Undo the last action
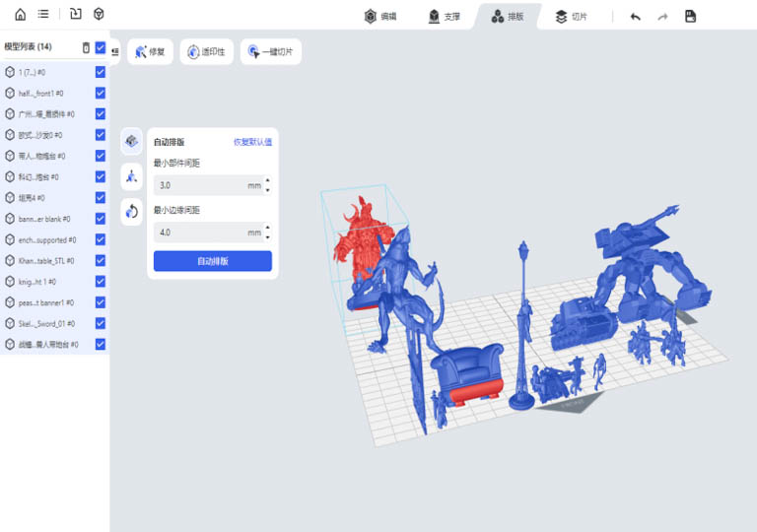757x532 pixels. coord(636,17)
